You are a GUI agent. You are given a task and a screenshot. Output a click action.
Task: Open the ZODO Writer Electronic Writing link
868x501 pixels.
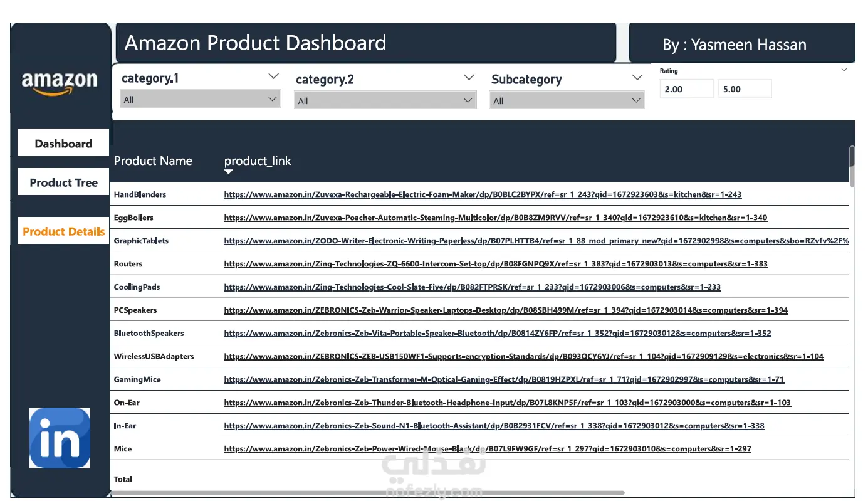coord(536,241)
